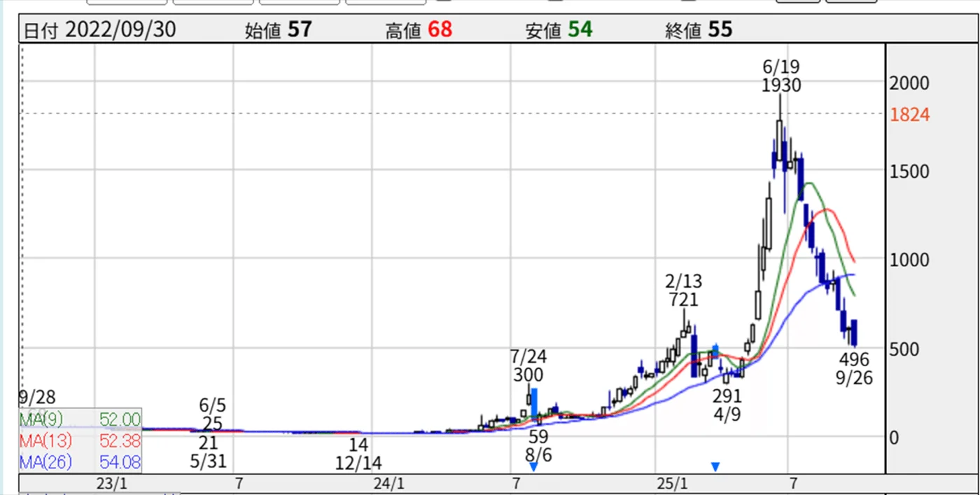Click the 14 12/14 low label

pyautogui.click(x=358, y=454)
